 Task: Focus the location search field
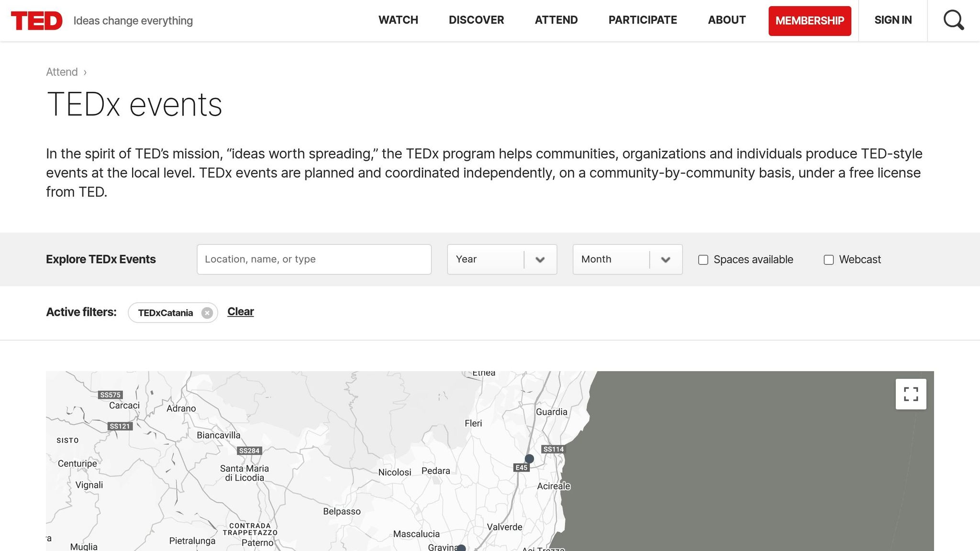[314, 259]
